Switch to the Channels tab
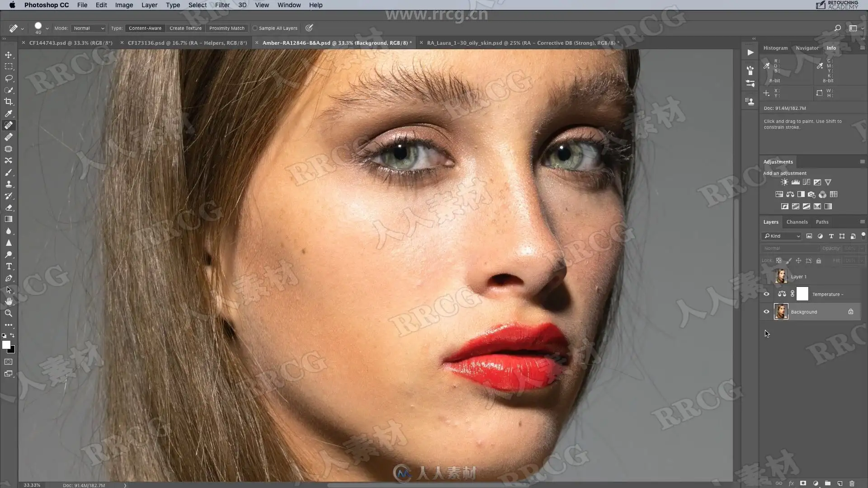This screenshot has height=488, width=868. (797, 222)
